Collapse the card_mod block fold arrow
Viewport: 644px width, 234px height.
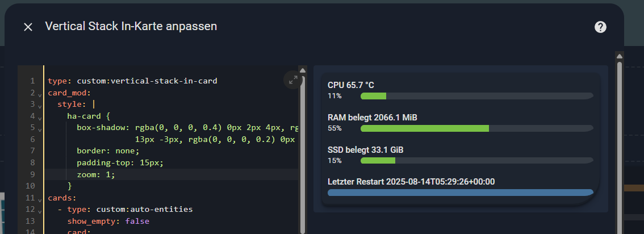click(x=40, y=94)
